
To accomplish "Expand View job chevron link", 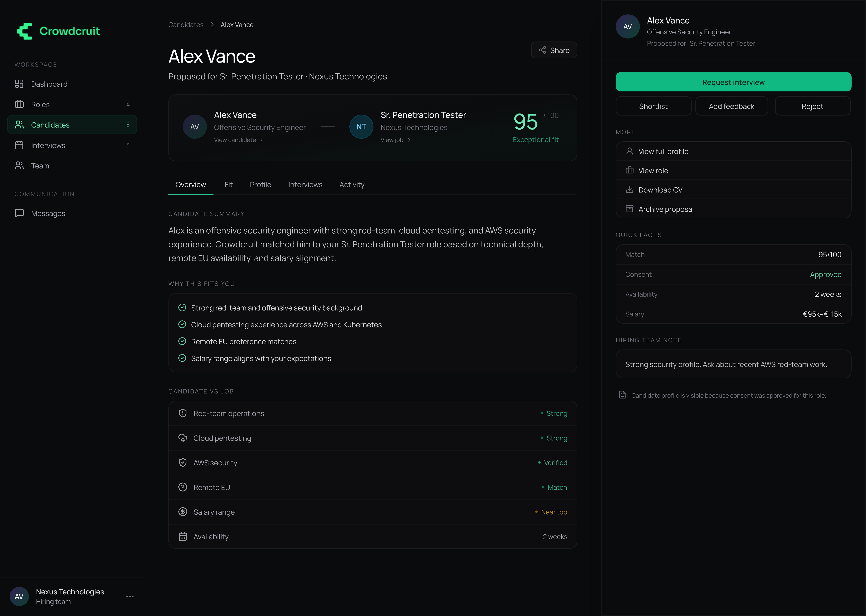I will tap(396, 140).
